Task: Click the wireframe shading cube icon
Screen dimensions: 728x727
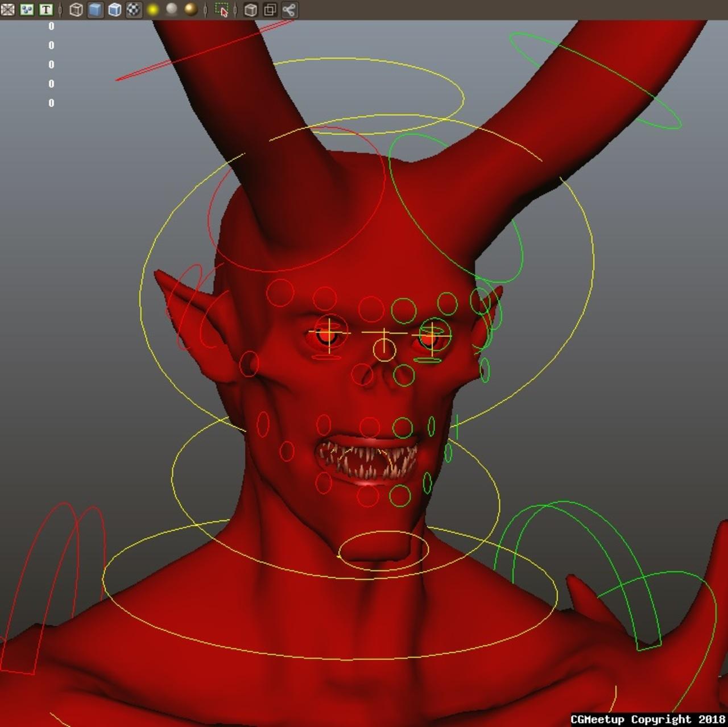Action: click(76, 10)
